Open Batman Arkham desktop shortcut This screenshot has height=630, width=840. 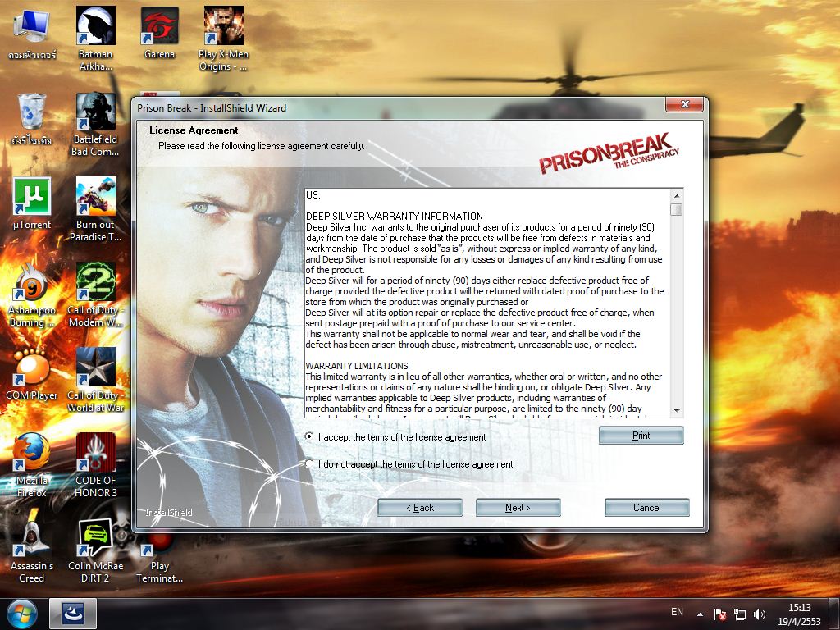(x=95, y=39)
